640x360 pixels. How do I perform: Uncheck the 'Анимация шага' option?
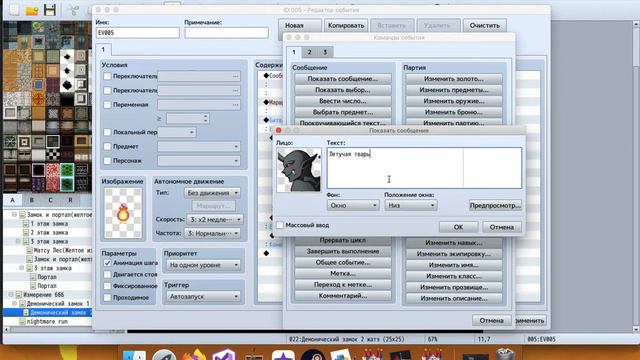[107, 263]
